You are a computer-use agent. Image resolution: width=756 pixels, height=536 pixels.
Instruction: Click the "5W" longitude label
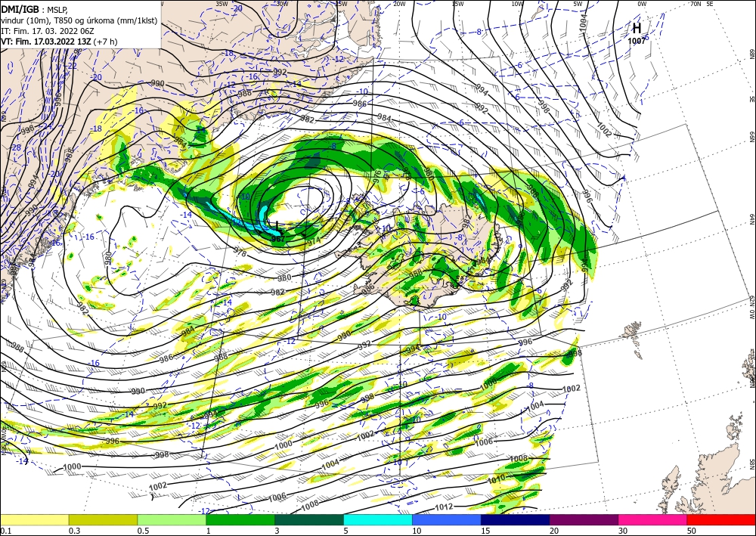[x=578, y=3]
